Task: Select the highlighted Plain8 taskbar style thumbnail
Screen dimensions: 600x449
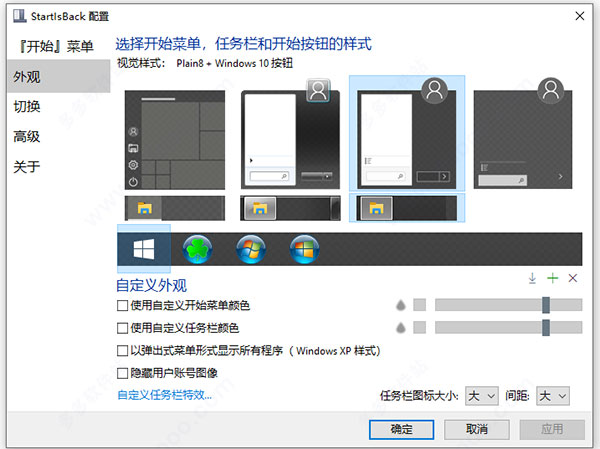Action: (x=407, y=208)
